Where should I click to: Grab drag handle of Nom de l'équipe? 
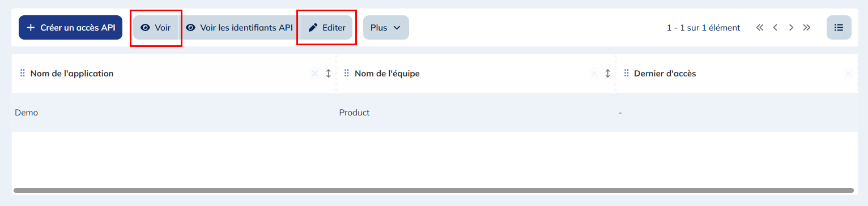coord(347,74)
